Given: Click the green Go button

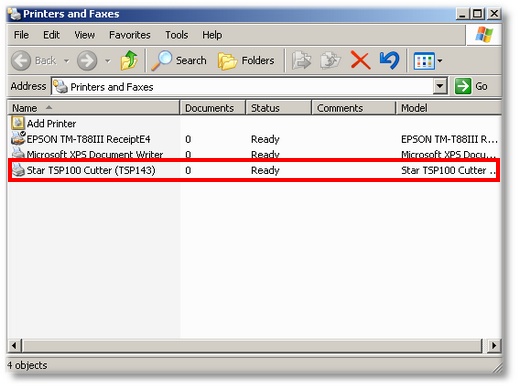Looking at the screenshot, I should point(471,87).
